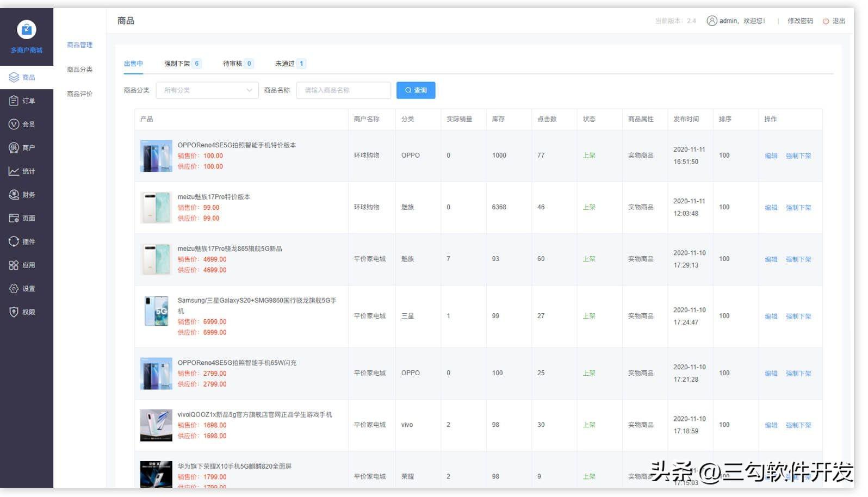Expand the 所有分类 category dropdown
Screen dimensions: 868x497
208,90
